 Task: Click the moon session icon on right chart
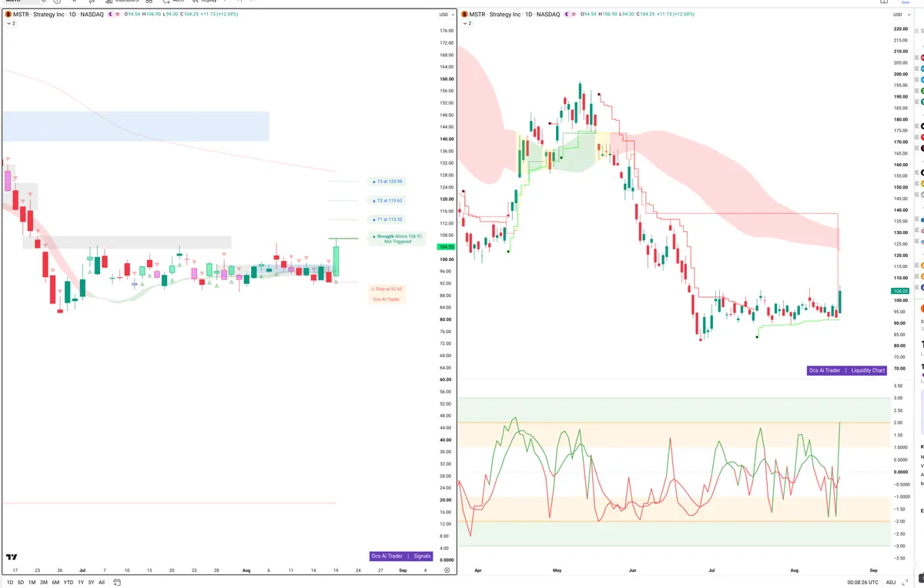[566, 15]
